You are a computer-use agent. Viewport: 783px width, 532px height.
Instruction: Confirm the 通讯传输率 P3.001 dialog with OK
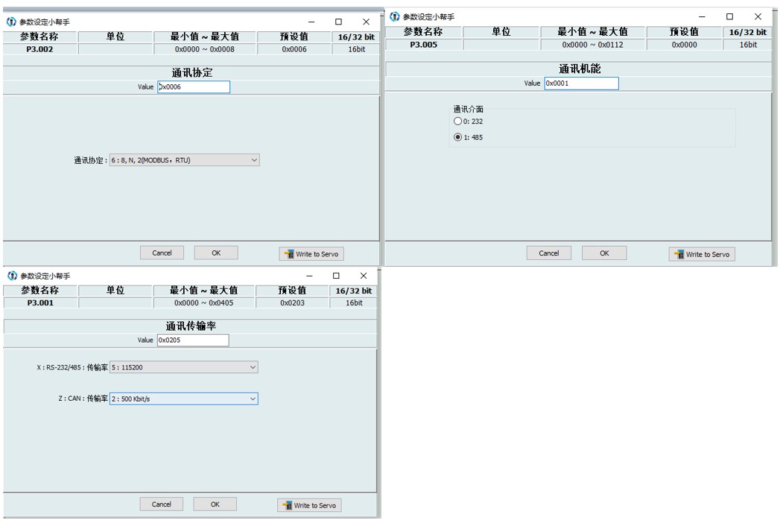215,504
